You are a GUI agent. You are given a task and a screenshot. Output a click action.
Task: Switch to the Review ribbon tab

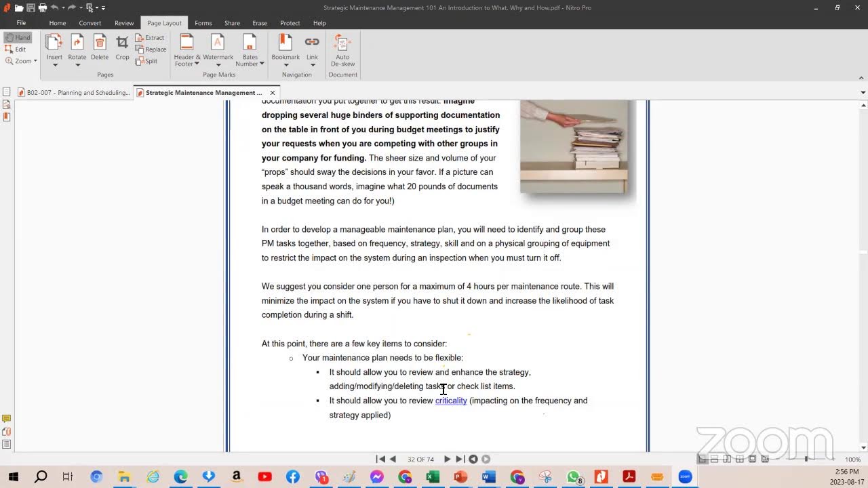pyautogui.click(x=124, y=23)
